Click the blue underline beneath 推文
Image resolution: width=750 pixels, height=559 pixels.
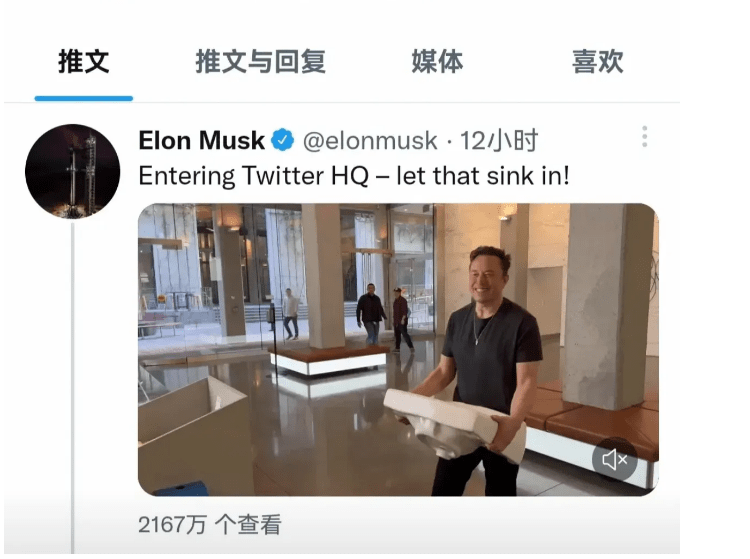coord(84,99)
